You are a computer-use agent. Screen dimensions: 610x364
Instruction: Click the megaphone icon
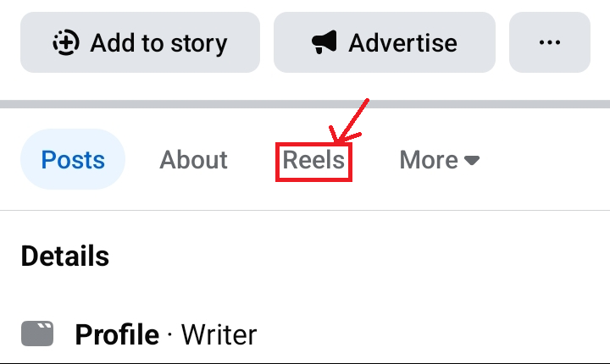coord(324,42)
